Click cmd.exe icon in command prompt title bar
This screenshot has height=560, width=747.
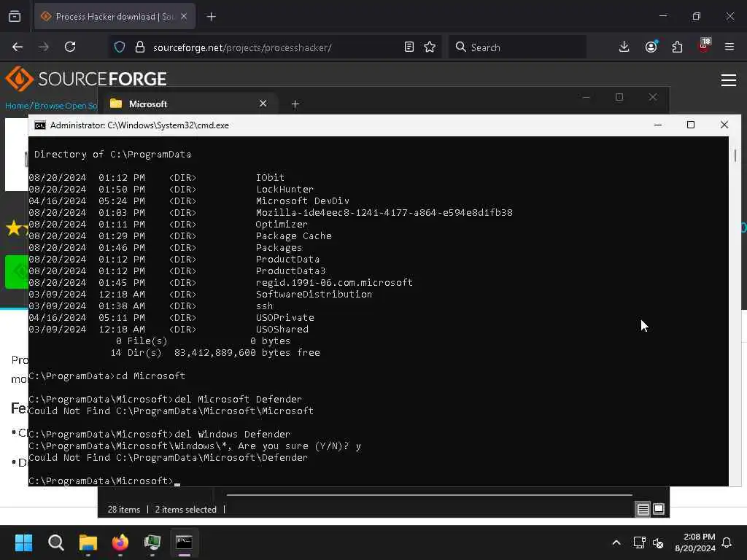click(40, 125)
